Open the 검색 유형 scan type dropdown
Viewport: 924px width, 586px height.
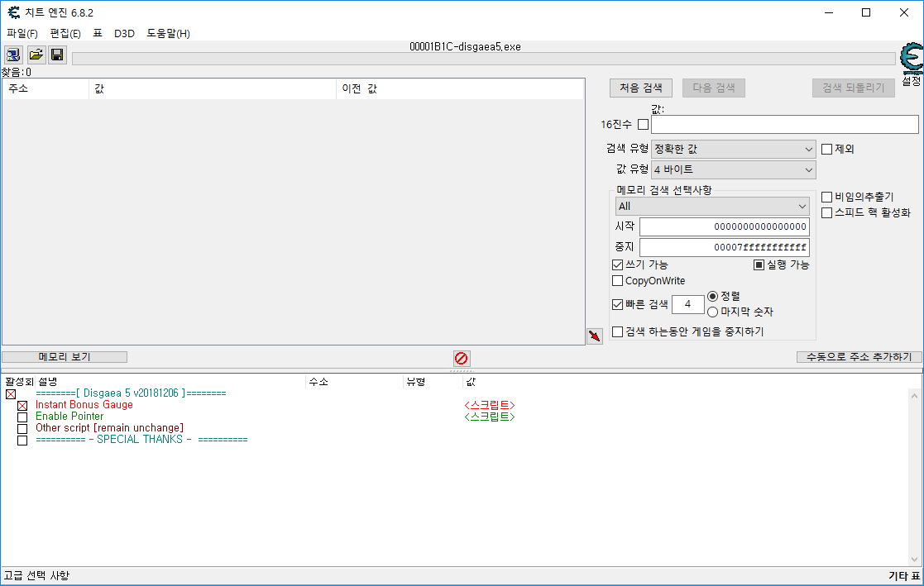(x=734, y=150)
